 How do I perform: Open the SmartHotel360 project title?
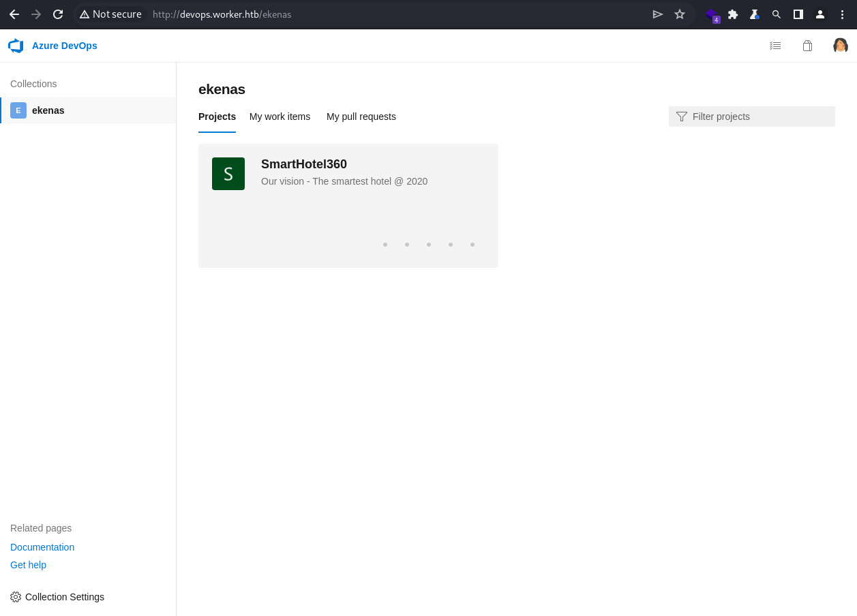(x=304, y=164)
